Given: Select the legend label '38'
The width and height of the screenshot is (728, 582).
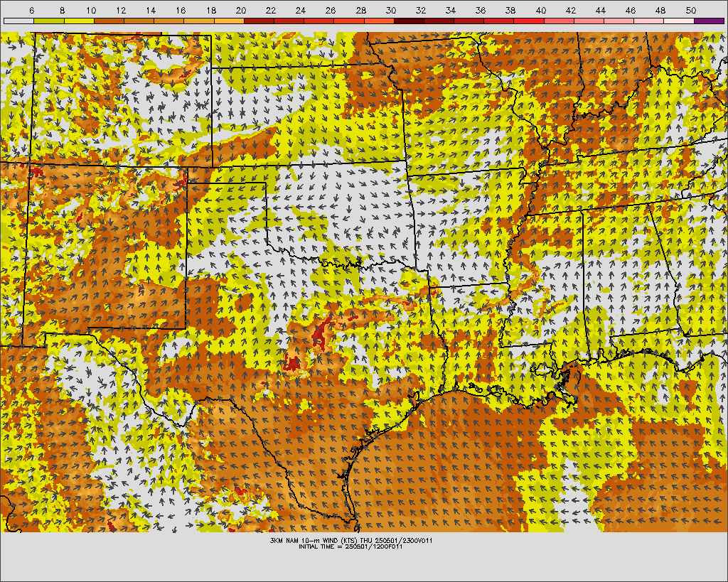Looking at the screenshot, I should click(510, 10).
